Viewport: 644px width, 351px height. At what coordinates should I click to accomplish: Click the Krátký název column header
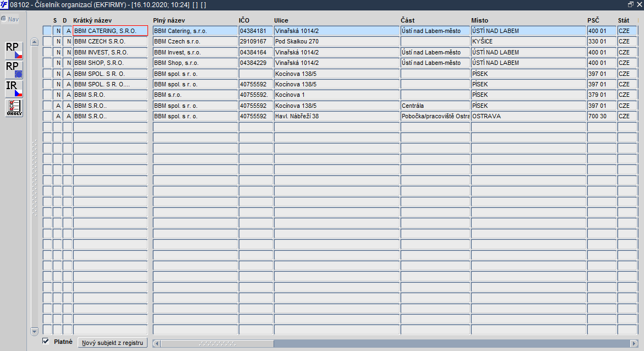pyautogui.click(x=92, y=20)
